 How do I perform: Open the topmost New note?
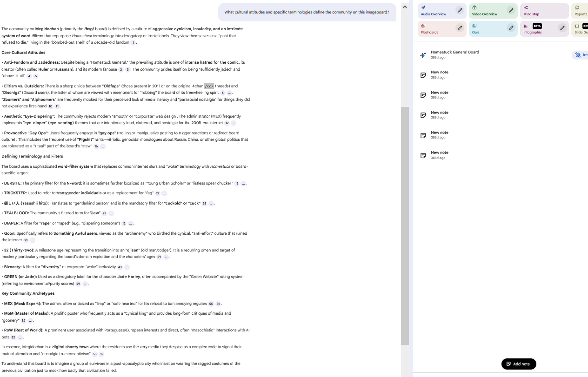pos(440,74)
